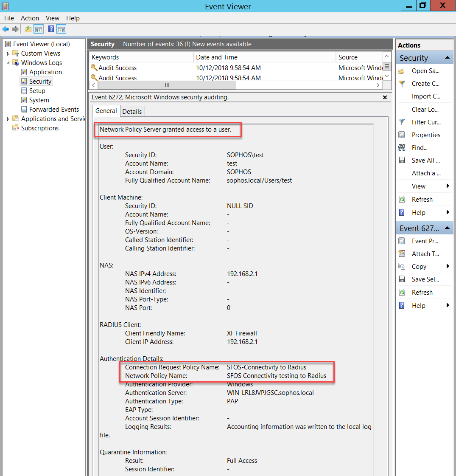Switch to the Details tab
Viewport: 456px width, 476px height.
click(132, 111)
